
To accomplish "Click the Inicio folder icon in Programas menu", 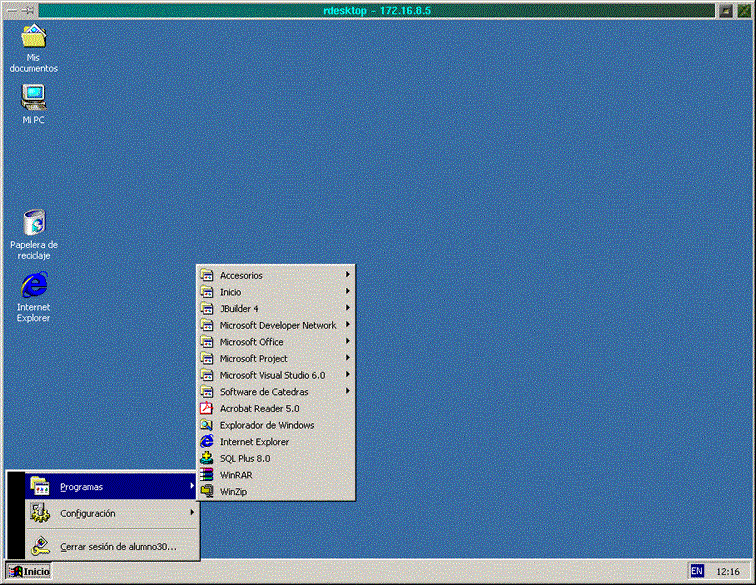I will [x=207, y=292].
